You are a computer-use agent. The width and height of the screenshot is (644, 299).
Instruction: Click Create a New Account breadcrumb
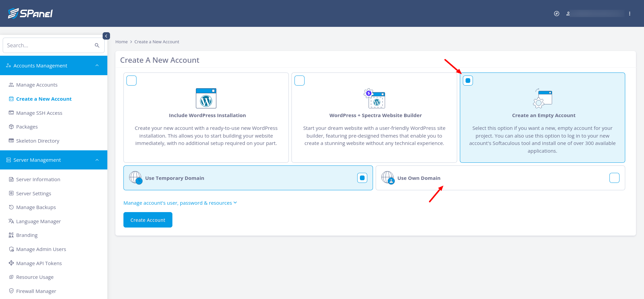157,42
